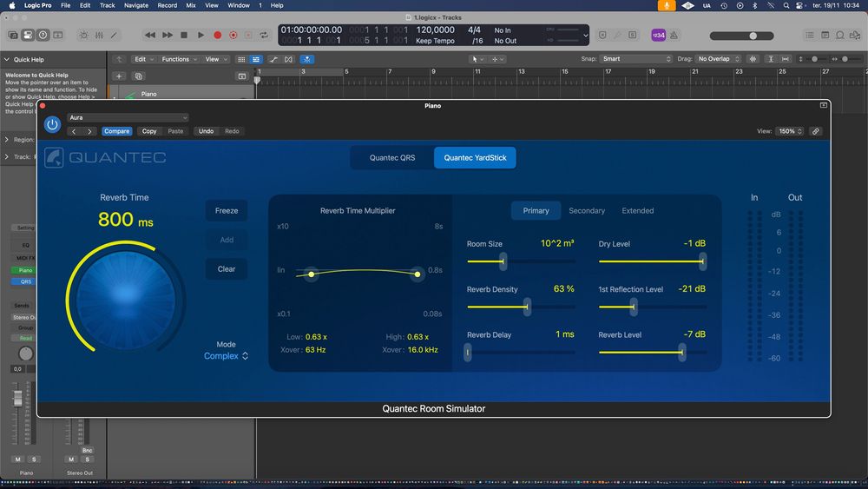
Task: Open the Snap Smart dropdown
Action: [x=636, y=59]
